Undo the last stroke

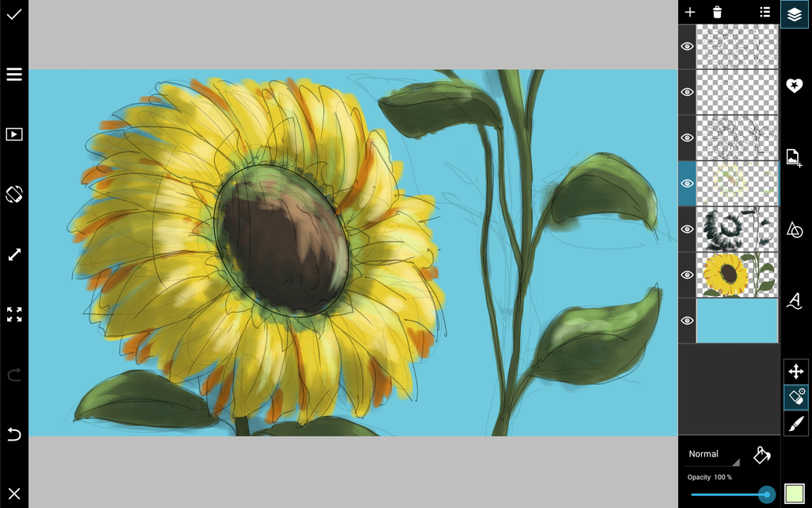14,434
